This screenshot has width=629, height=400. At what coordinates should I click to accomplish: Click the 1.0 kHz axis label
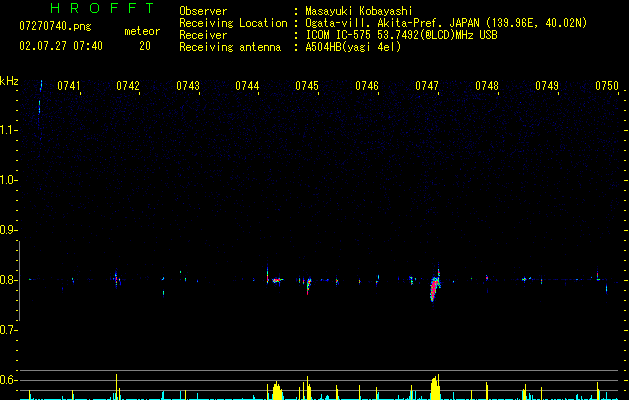click(x=8, y=180)
